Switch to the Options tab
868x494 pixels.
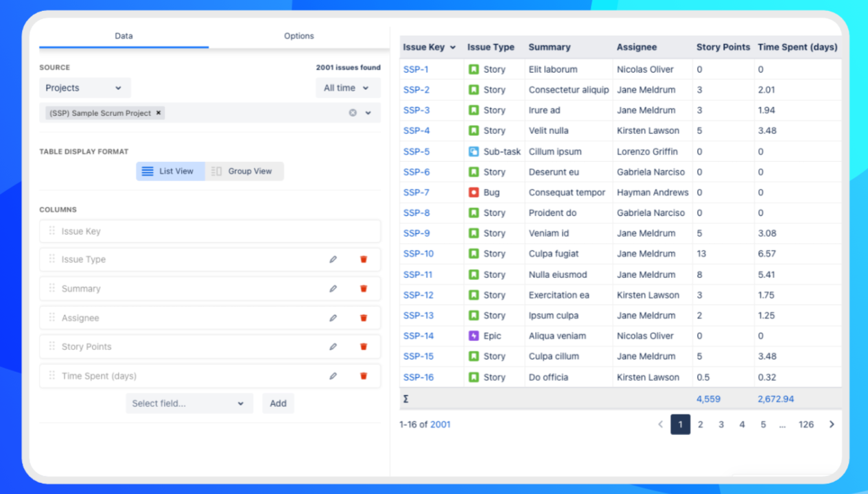click(x=298, y=36)
